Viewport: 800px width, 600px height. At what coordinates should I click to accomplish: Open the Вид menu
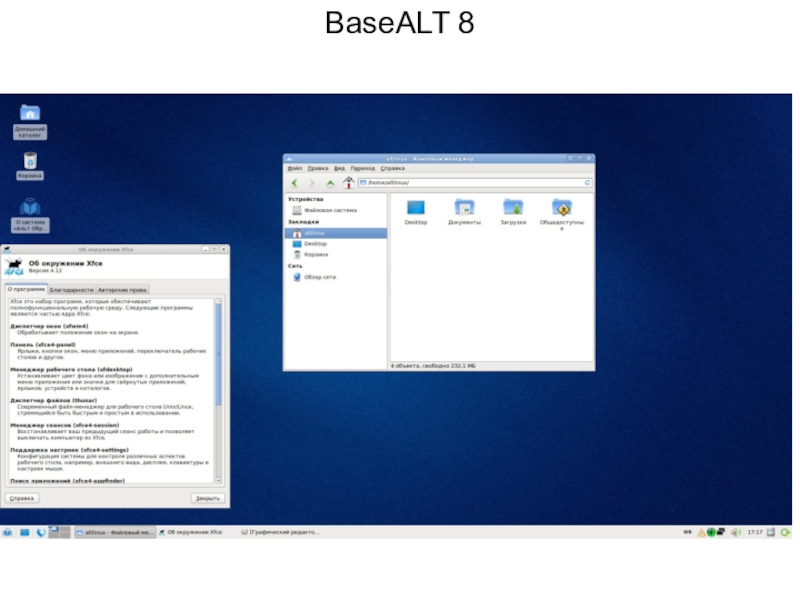339,168
